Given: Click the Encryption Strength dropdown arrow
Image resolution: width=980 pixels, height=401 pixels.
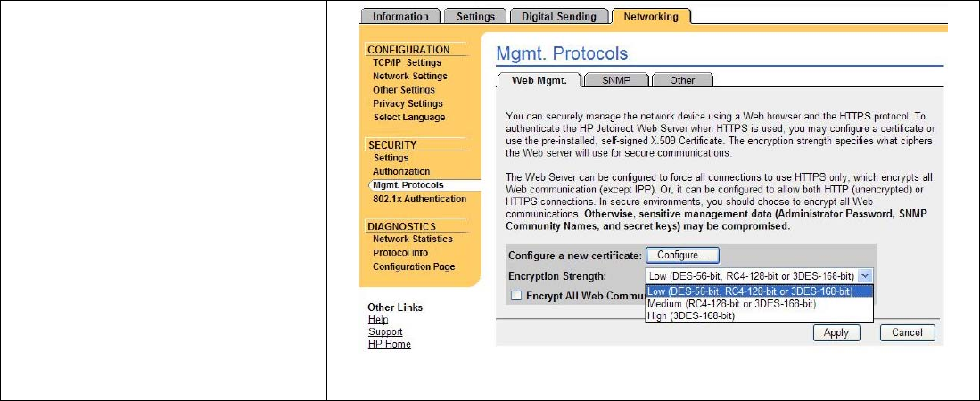Looking at the screenshot, I should [x=864, y=276].
